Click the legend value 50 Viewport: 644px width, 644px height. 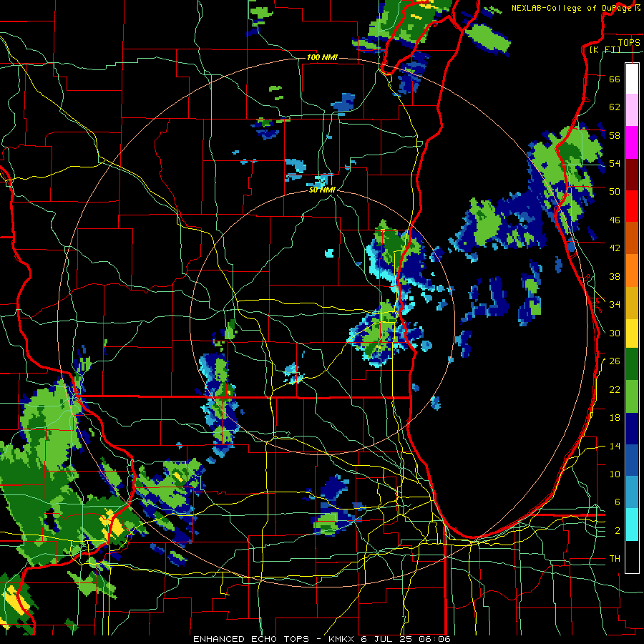[x=615, y=191]
